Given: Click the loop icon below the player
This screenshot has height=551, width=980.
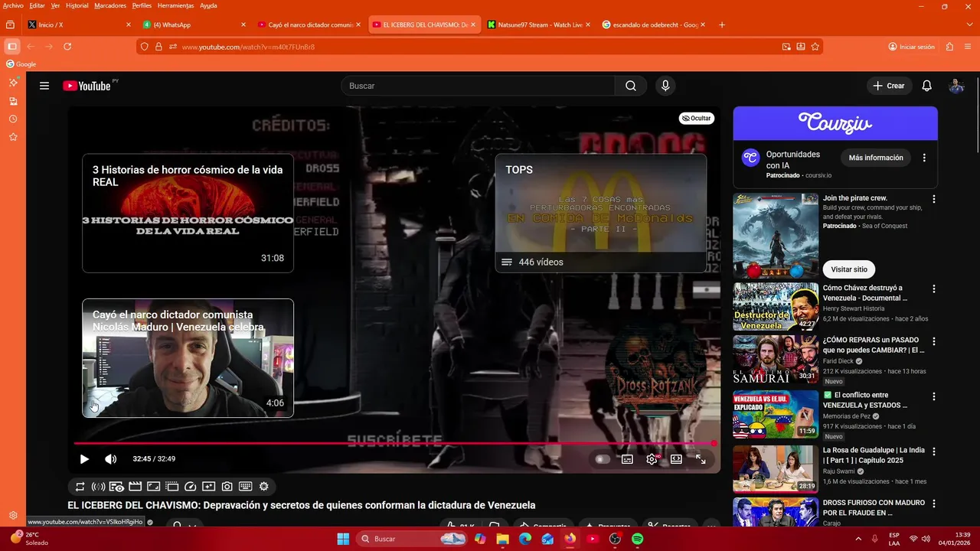Looking at the screenshot, I should 80,487.
